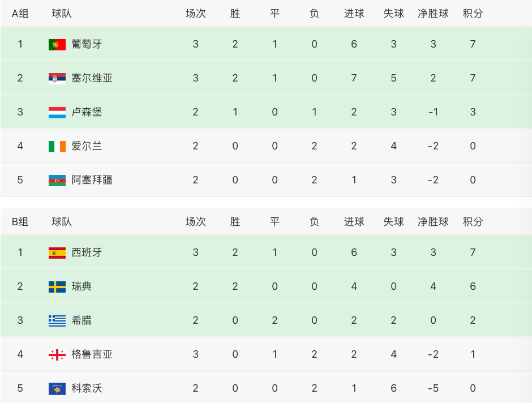Click the Greece flag icon
The image size is (532, 403).
pyautogui.click(x=57, y=320)
